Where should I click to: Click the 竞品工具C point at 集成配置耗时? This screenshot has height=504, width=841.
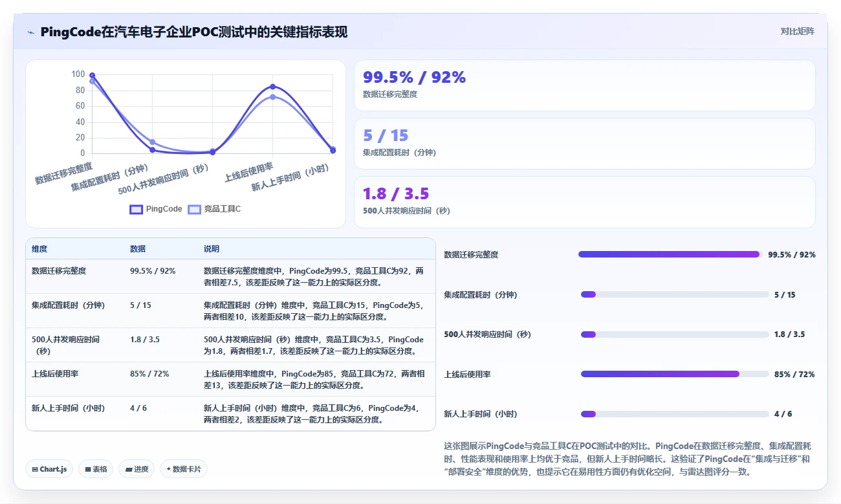coord(152,142)
